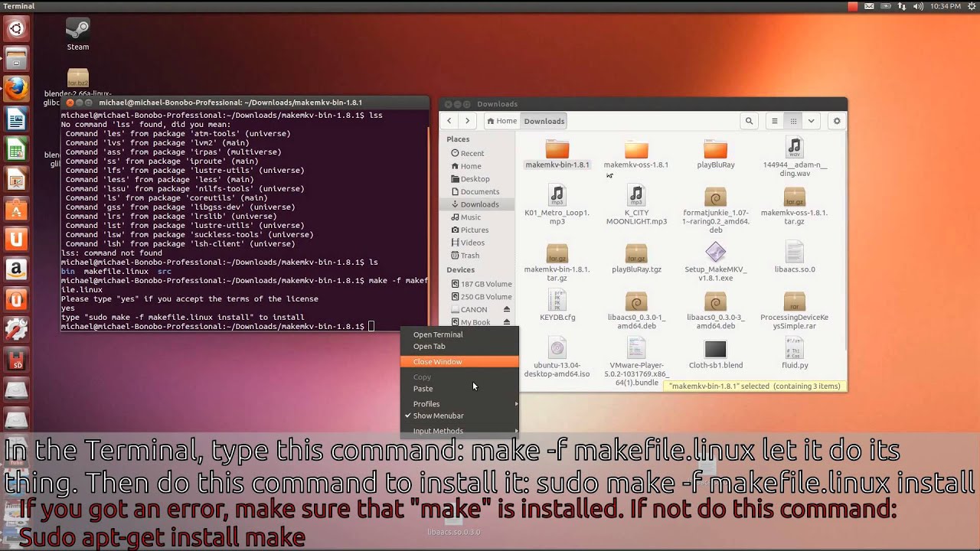Open Music in Places sidebar

coord(471,217)
